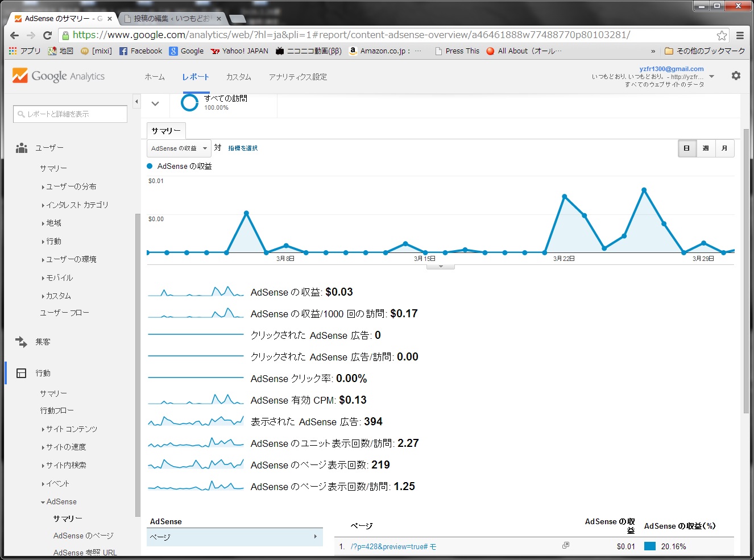
Task: Collapse the left sidebar arrow
Action: (x=136, y=102)
